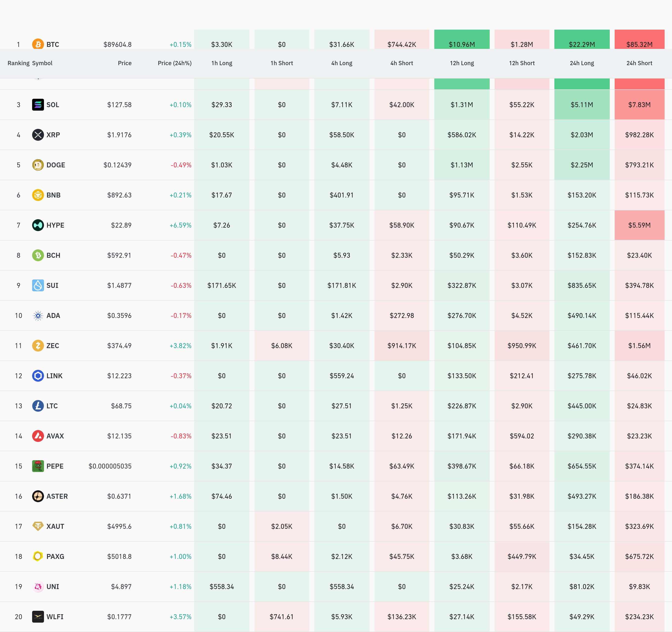672x632 pixels.
Task: Click HYPE 24h Short cell $5.59M
Action: (x=639, y=225)
